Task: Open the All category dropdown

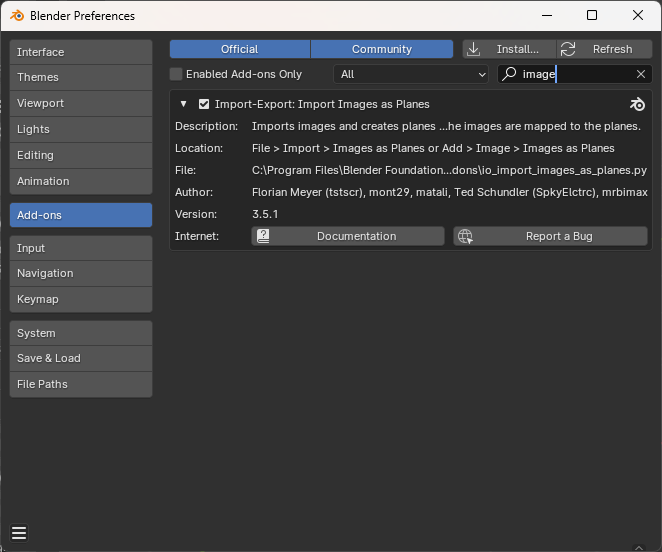Action: [x=410, y=74]
